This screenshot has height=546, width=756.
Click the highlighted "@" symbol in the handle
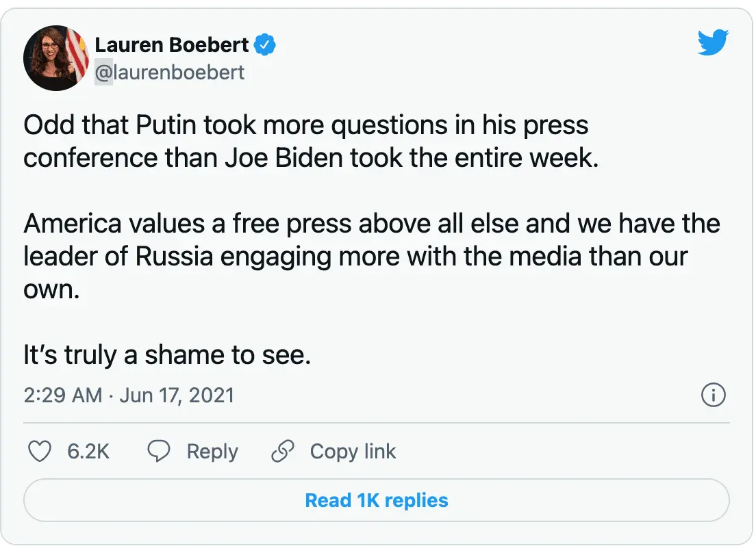[103, 73]
